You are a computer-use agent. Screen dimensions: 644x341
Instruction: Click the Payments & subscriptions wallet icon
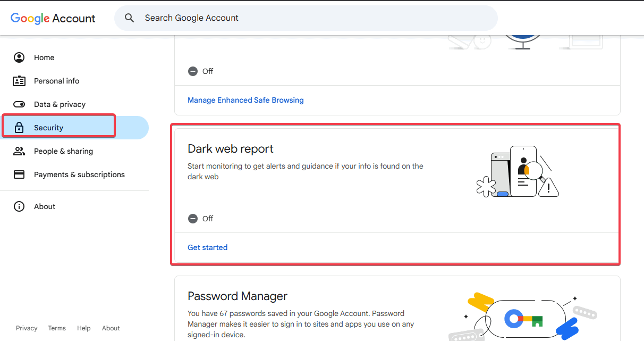tap(19, 174)
